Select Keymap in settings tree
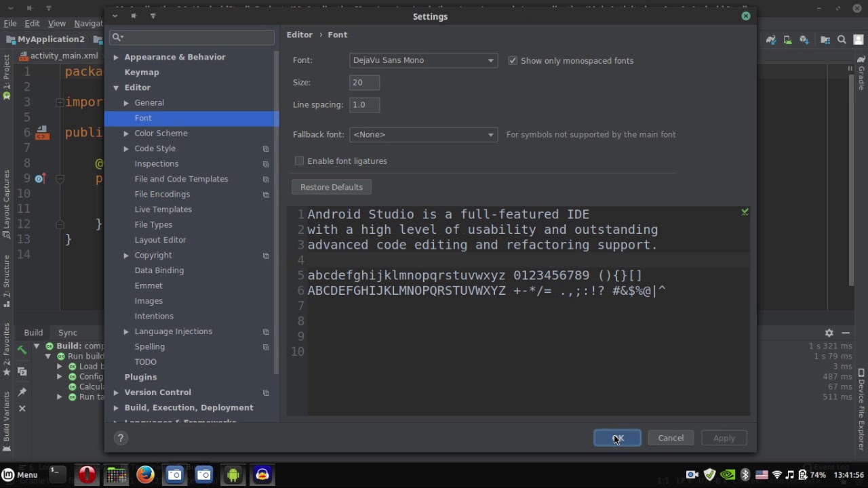The width and height of the screenshot is (868, 488). coord(142,72)
